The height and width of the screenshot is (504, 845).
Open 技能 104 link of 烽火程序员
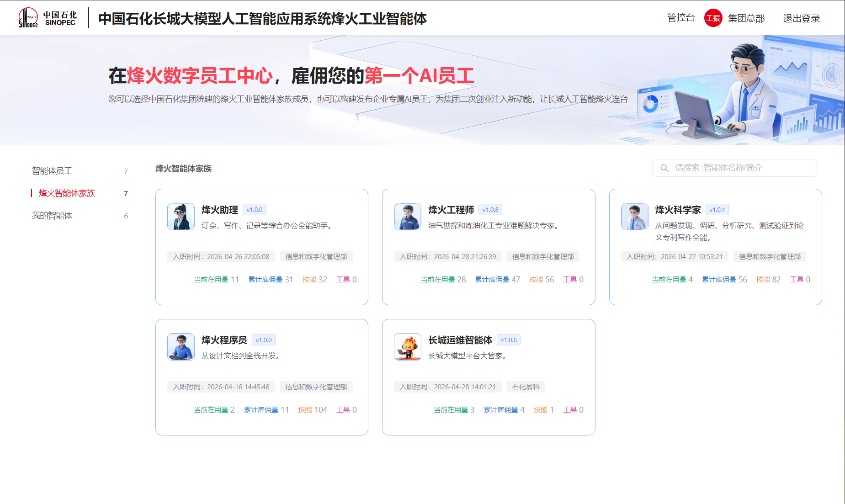(313, 409)
